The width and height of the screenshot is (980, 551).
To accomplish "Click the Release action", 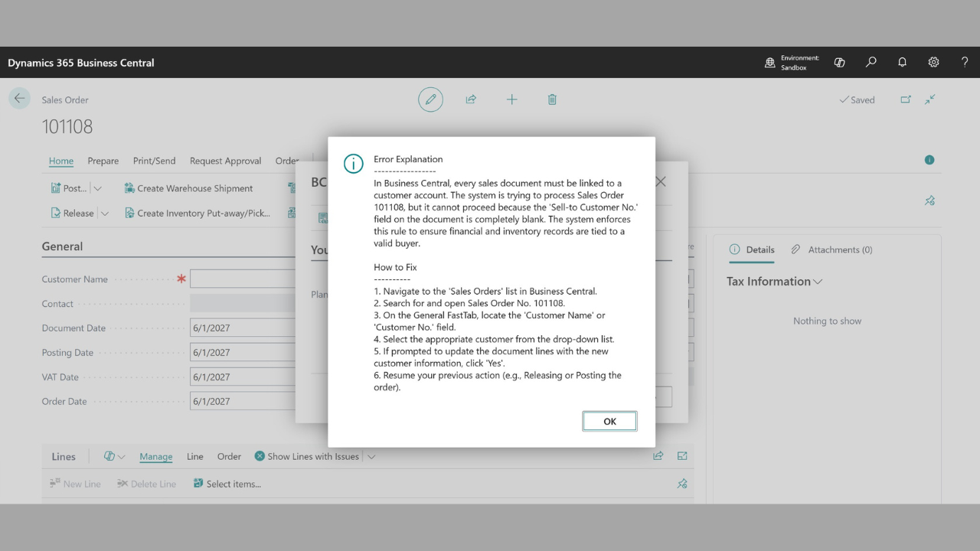I will point(72,214).
